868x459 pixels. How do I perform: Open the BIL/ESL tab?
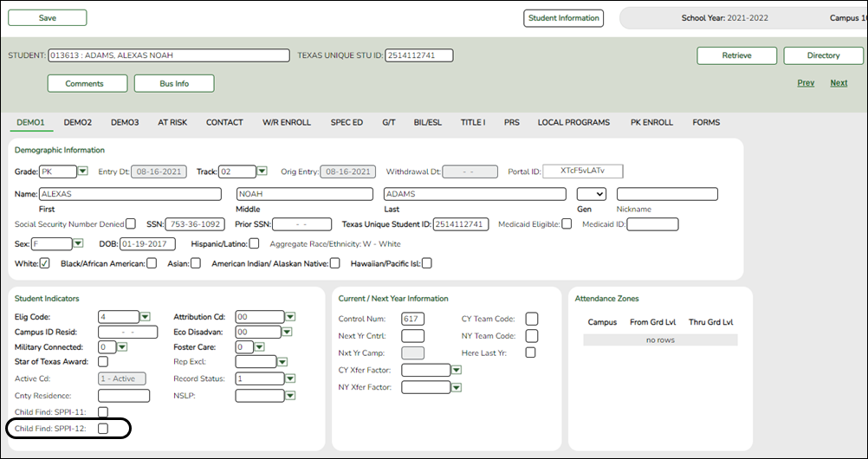click(428, 122)
